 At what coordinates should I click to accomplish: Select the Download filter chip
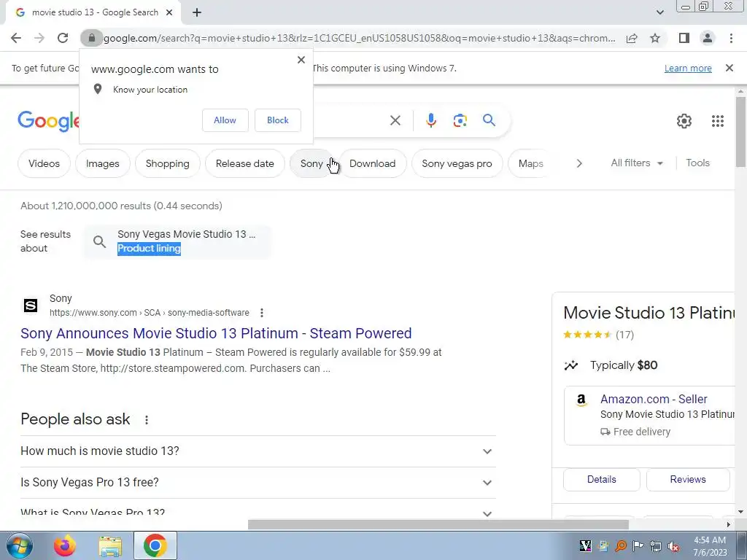click(372, 163)
